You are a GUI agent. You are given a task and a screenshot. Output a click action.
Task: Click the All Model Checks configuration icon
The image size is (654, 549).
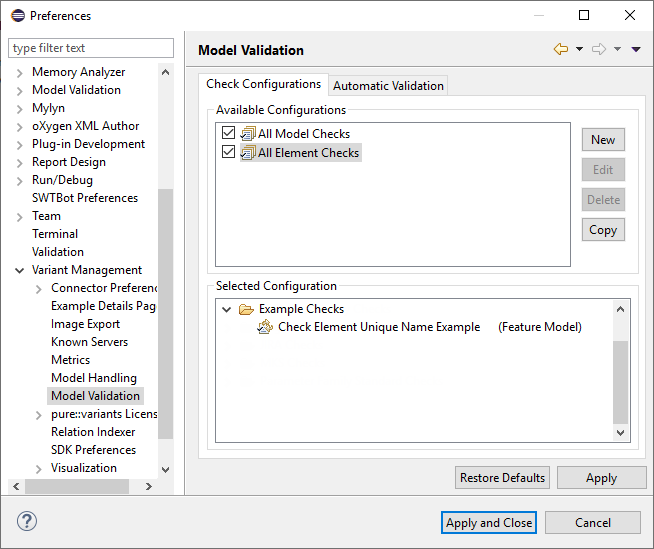(248, 134)
